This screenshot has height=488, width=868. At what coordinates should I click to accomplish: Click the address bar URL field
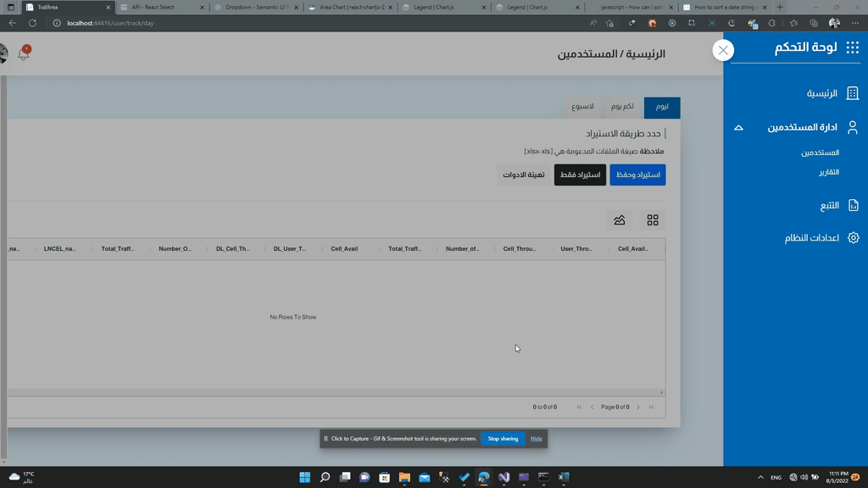[315, 23]
